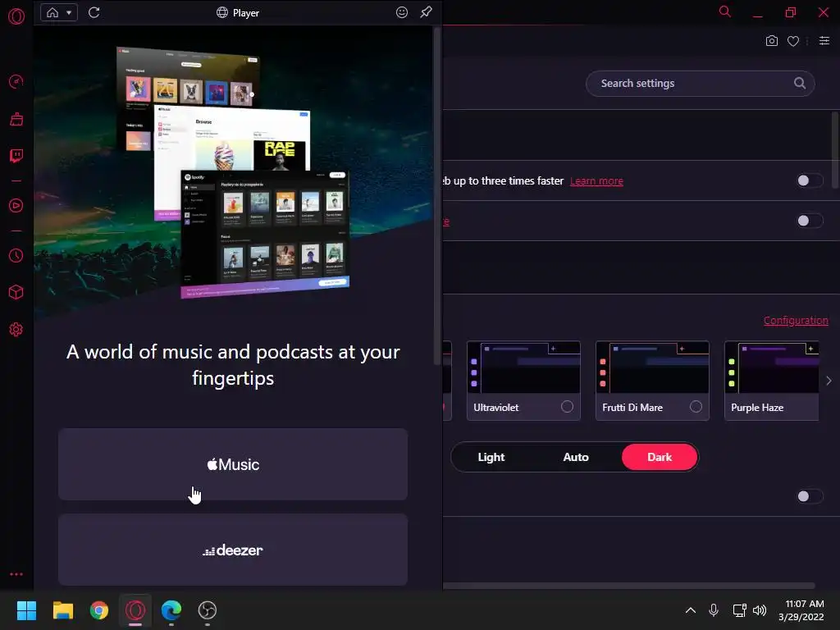840x630 pixels.
Task: Open sidebar setup three dots
Action: coord(16,573)
